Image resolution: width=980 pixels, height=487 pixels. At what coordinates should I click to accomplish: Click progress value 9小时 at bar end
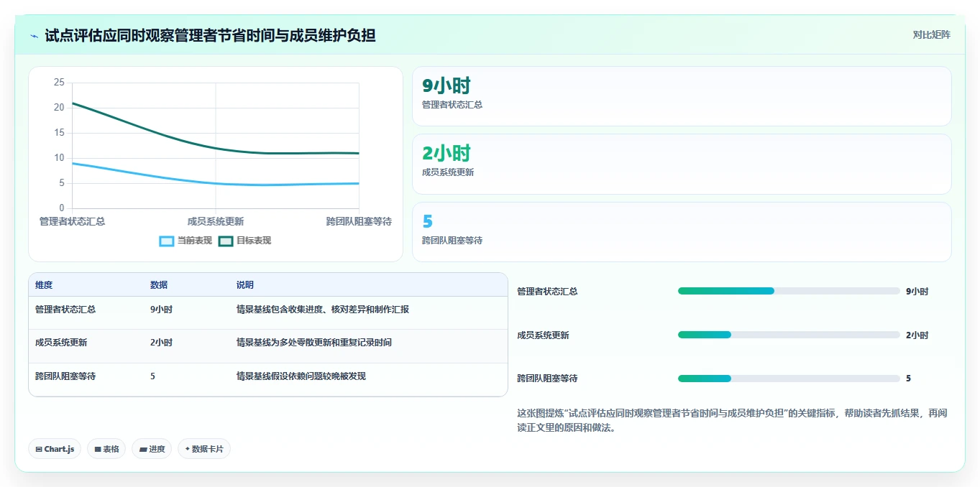tap(917, 292)
